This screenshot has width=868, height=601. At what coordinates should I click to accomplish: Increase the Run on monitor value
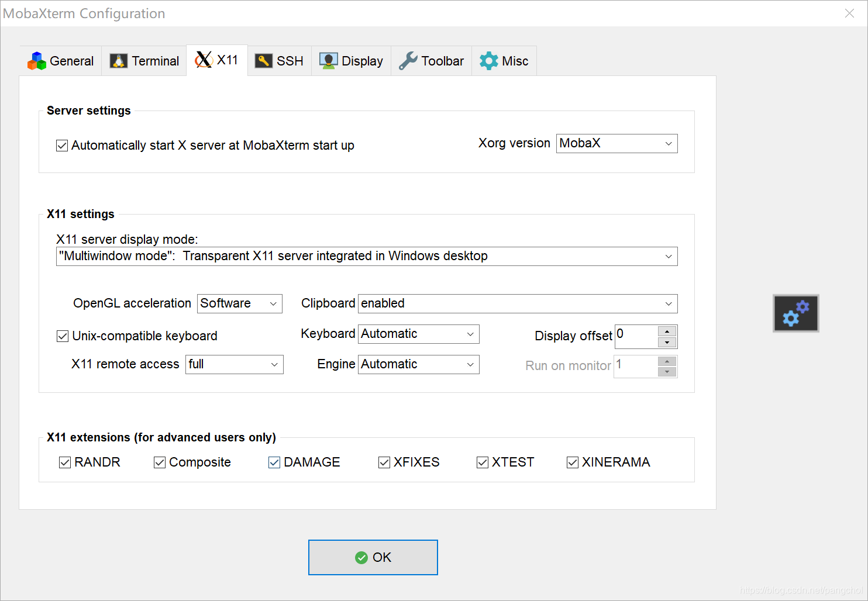tap(667, 361)
